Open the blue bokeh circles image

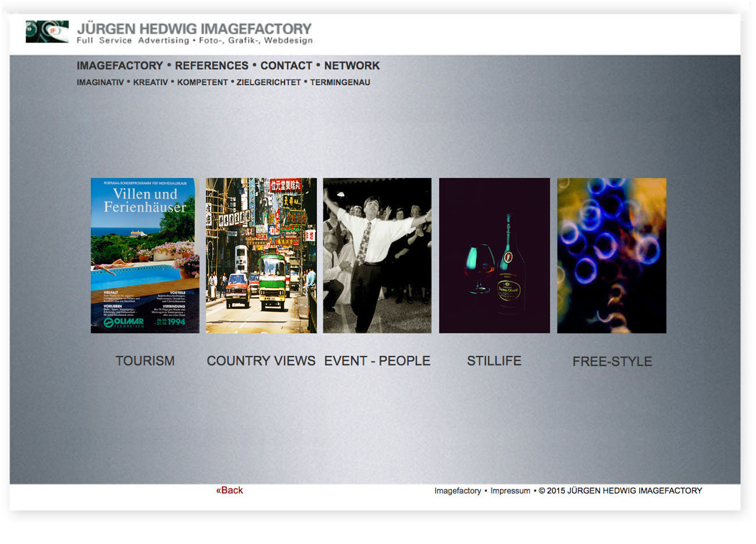[612, 255]
